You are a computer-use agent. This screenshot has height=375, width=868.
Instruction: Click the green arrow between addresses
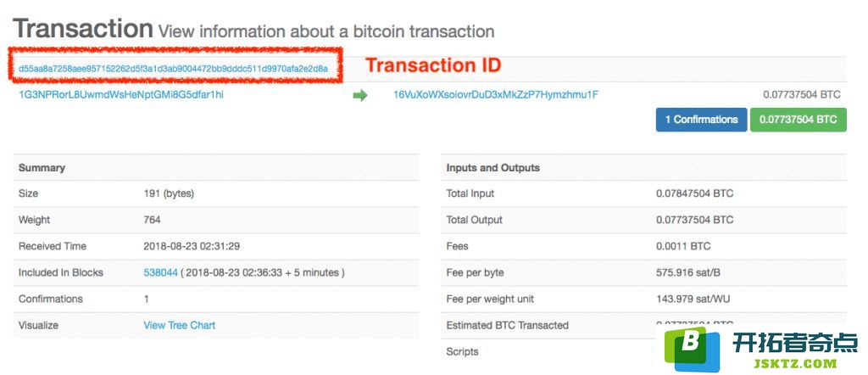tap(359, 96)
